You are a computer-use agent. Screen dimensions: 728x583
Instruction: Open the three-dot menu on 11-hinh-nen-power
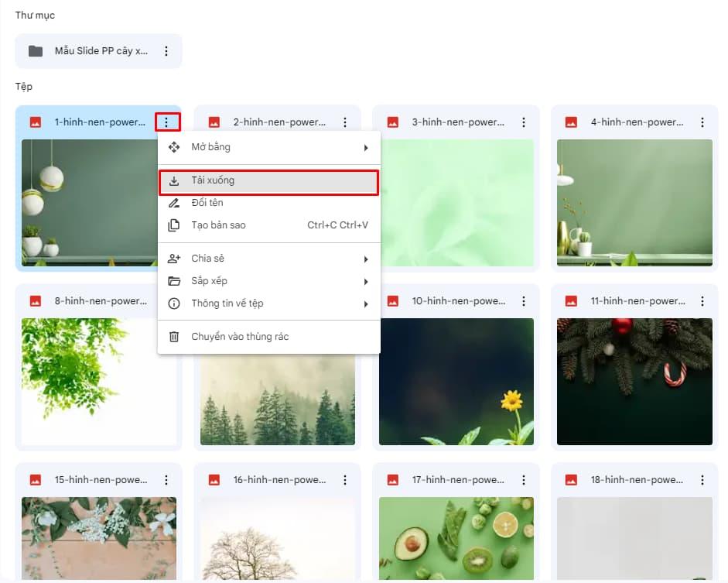point(702,300)
